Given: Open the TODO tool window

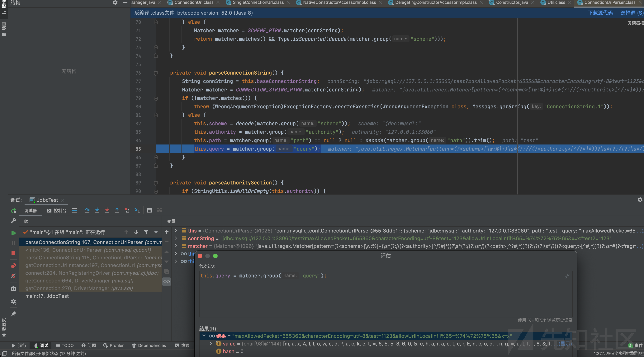Looking at the screenshot, I should (65, 345).
